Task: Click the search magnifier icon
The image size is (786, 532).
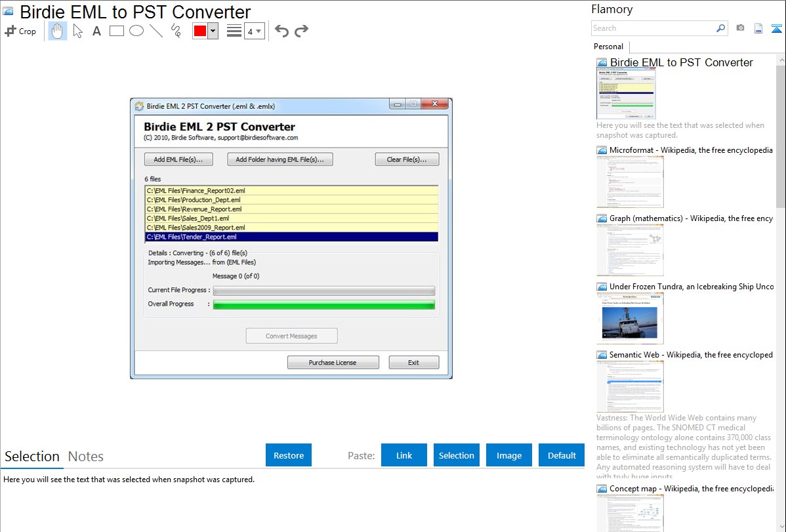Action: tap(721, 28)
